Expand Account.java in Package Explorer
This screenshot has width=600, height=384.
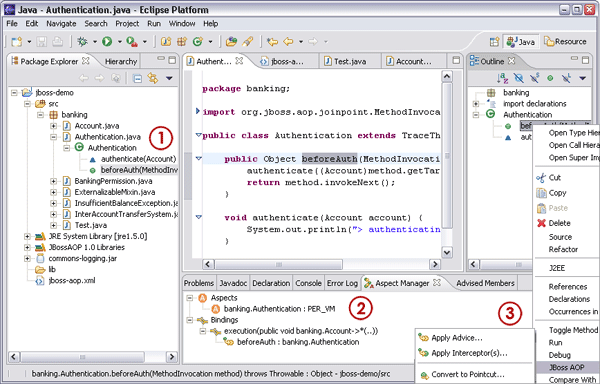(x=53, y=126)
